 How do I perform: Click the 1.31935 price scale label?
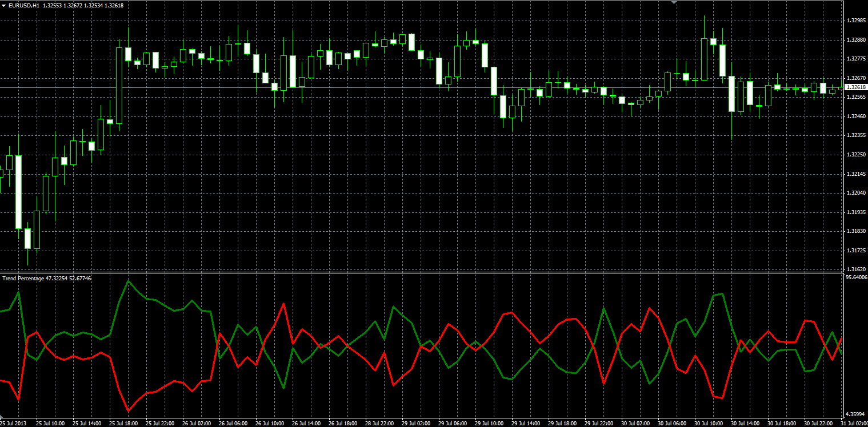(x=855, y=212)
